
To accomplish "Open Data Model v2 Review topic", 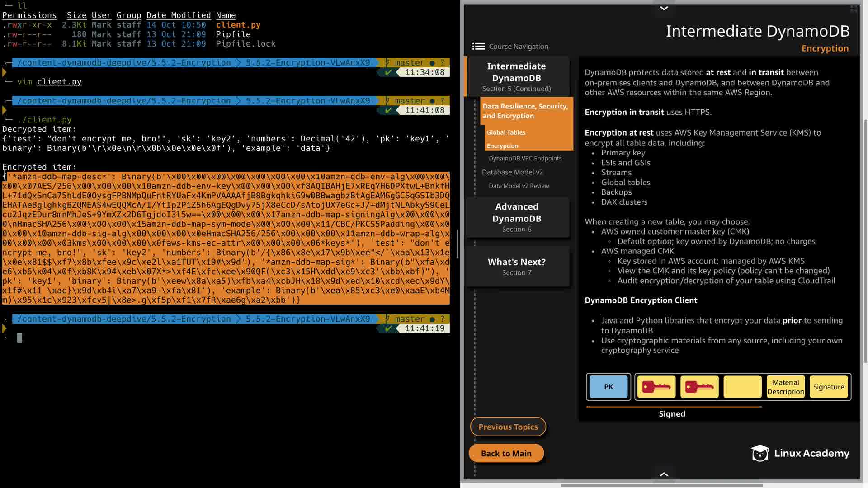I will click(x=519, y=186).
